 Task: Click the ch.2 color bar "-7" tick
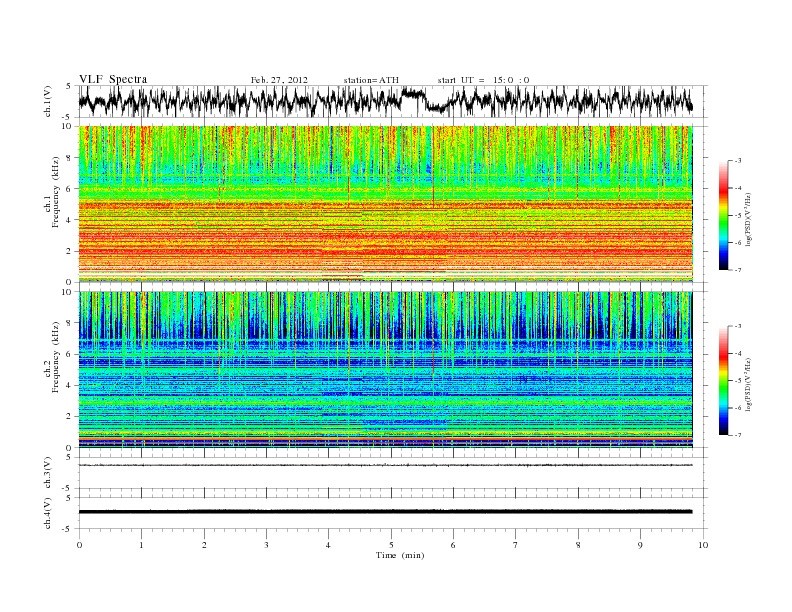click(738, 435)
